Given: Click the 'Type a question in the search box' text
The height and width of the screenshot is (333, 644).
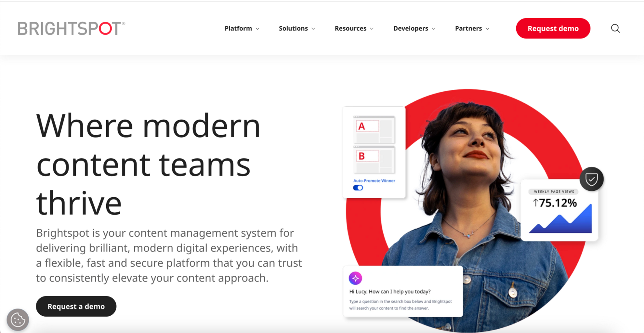Looking at the screenshot, I should click(400, 305).
